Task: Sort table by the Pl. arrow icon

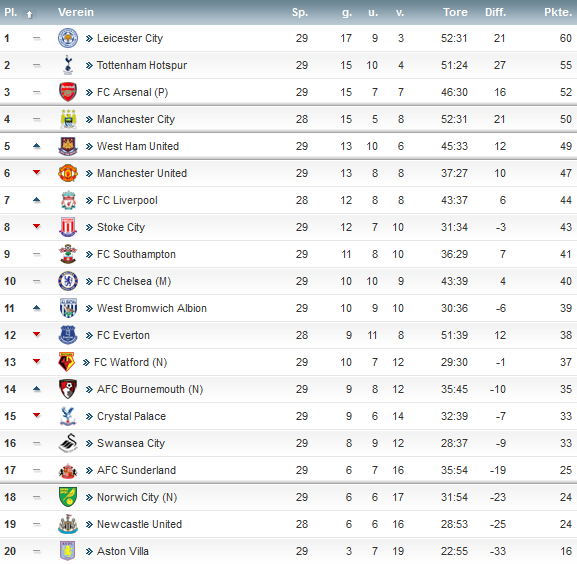Action: point(29,14)
